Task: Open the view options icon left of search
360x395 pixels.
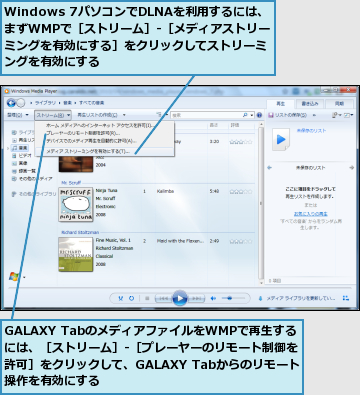Action: tap(159, 115)
